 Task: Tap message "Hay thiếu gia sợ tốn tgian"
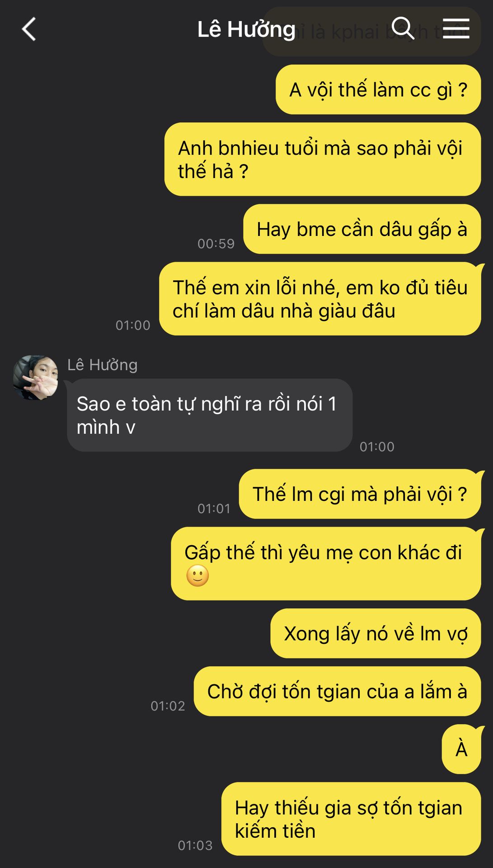click(x=351, y=819)
